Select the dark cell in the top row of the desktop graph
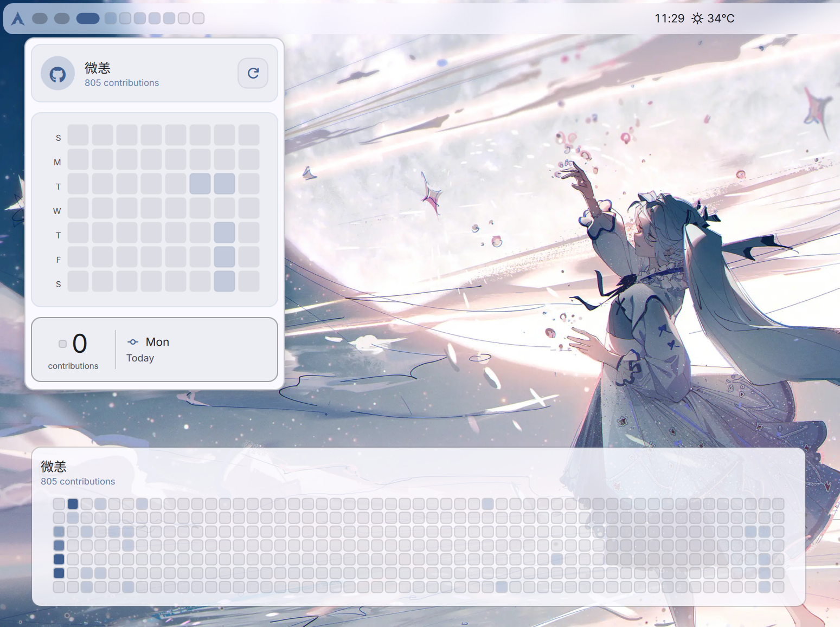Image resolution: width=840 pixels, height=627 pixels. (73, 504)
